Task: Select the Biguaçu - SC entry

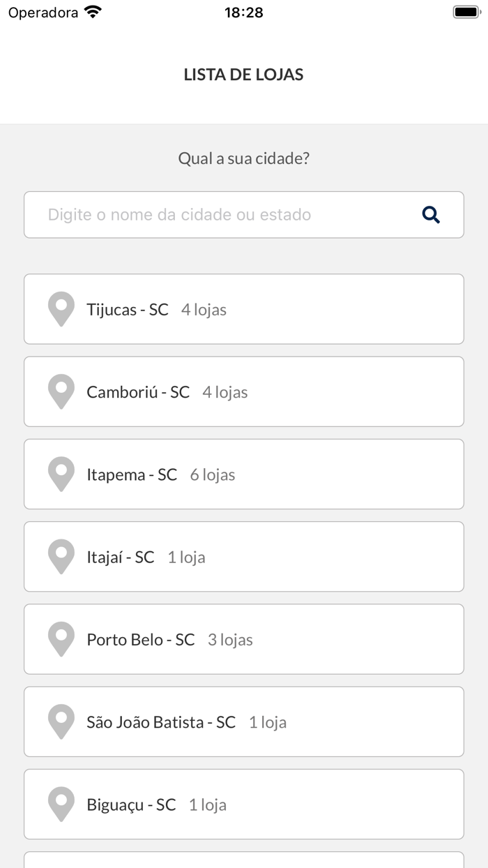Action: 244,804
